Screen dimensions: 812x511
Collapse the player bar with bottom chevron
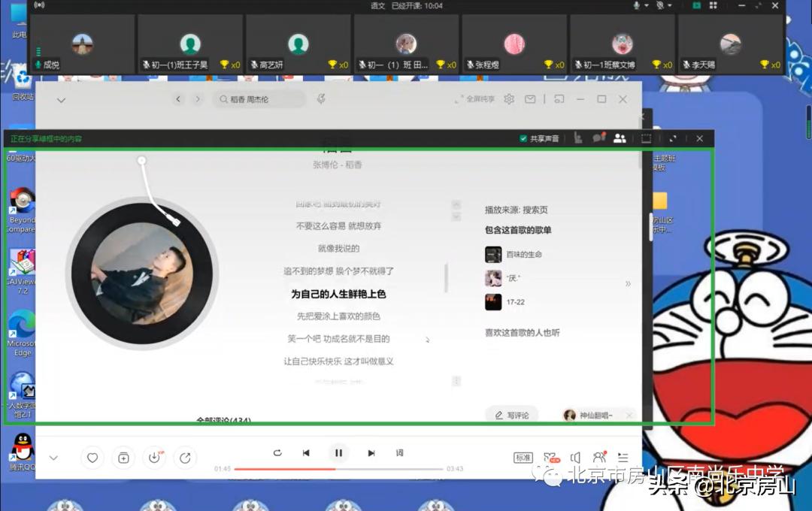[x=53, y=458]
